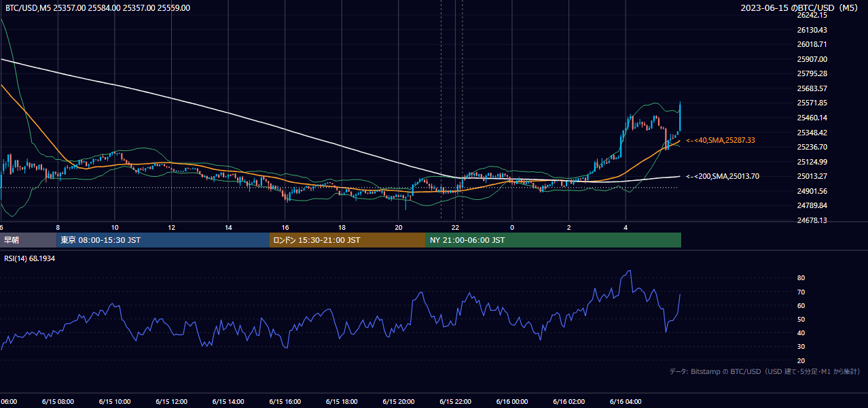Click the 6/15 18:00 date label

(342, 402)
